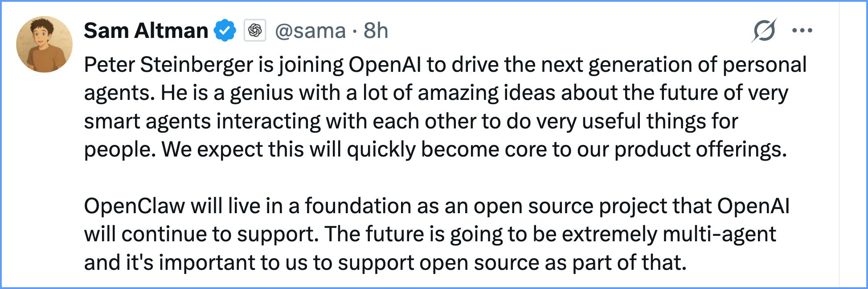868x289 pixels.
Task: Click the 8h post timestamp
Action: click(x=376, y=30)
